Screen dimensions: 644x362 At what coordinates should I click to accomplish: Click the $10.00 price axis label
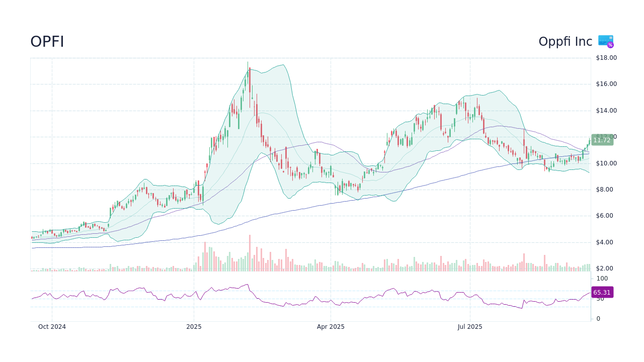(x=605, y=163)
